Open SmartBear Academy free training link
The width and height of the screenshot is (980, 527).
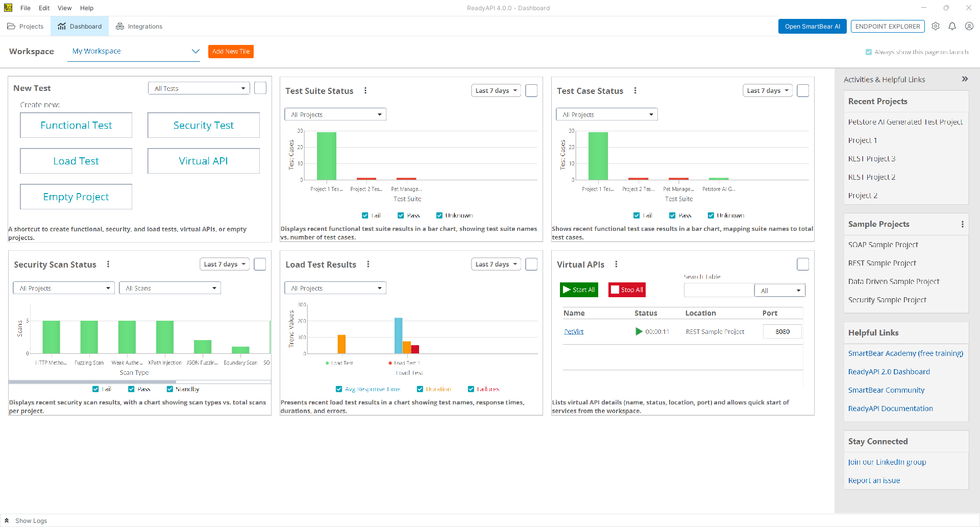tap(905, 353)
